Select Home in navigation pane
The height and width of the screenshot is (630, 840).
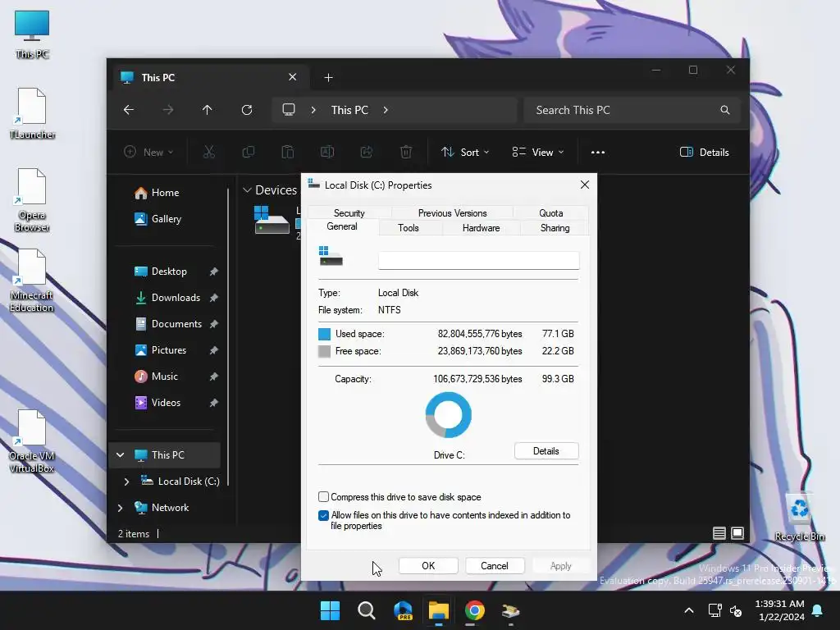tap(164, 192)
